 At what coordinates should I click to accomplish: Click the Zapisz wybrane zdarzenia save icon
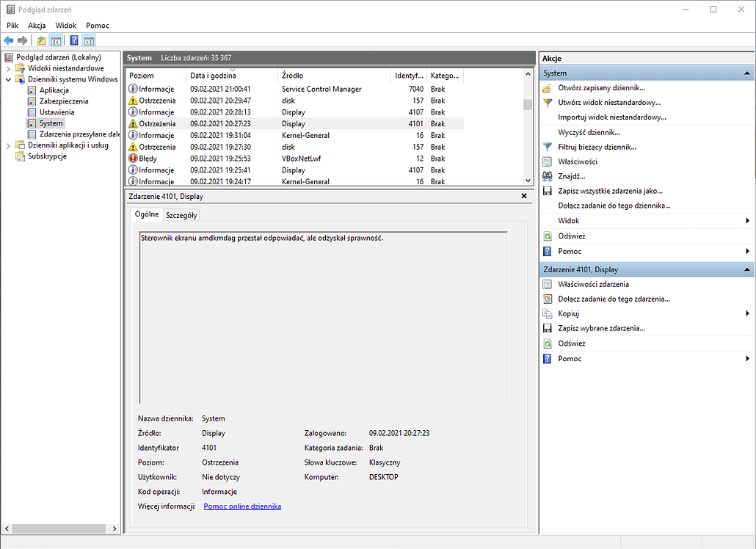tap(548, 328)
